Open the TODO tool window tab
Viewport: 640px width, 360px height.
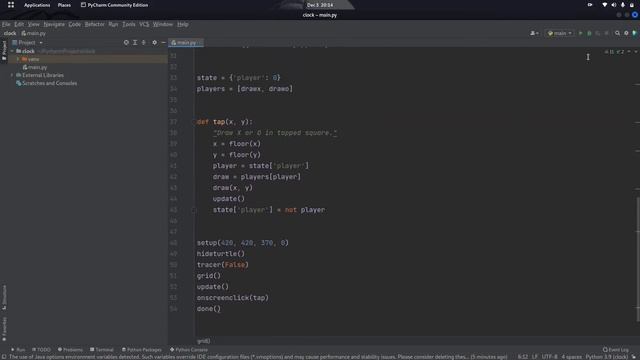click(41, 350)
